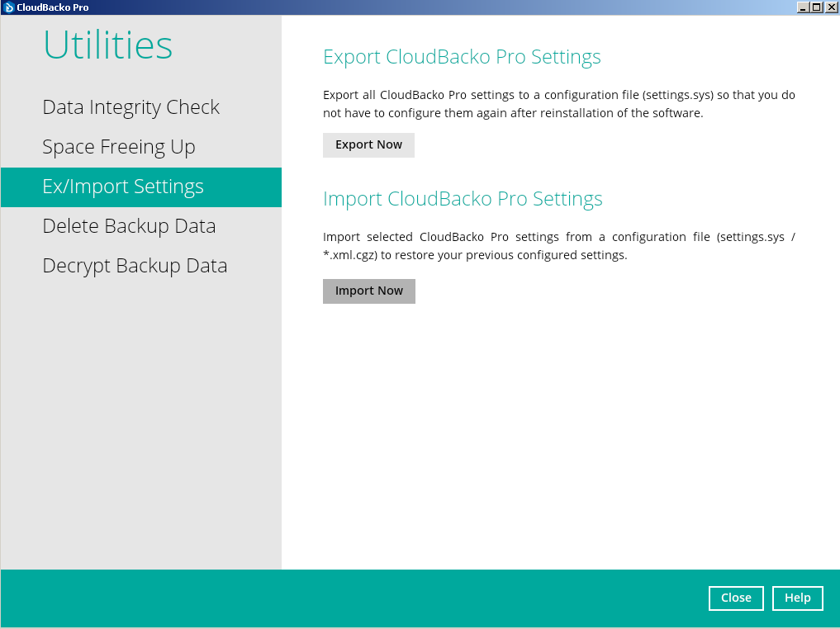Click the Import CloudBacko Pro Settings heading
The image size is (840, 629).
463,199
